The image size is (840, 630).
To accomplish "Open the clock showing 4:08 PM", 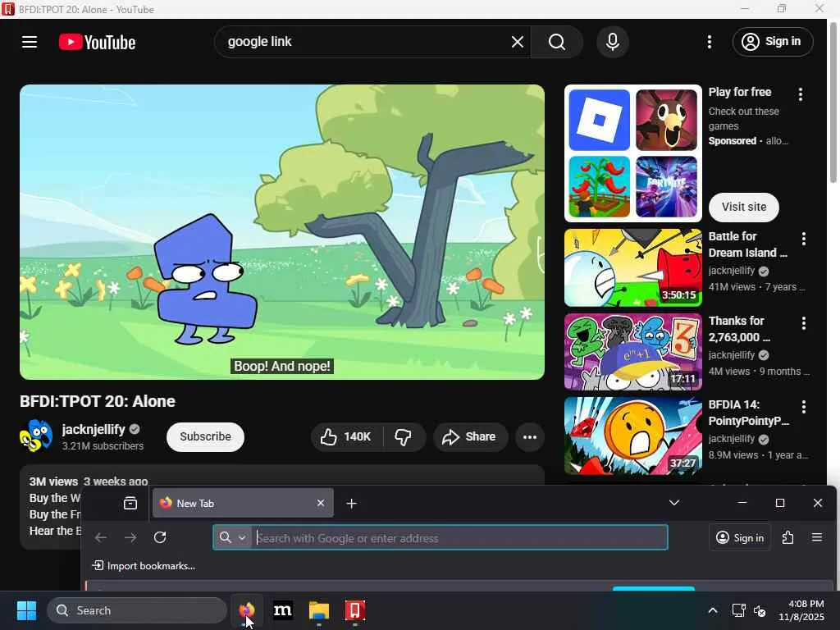I will [801, 610].
